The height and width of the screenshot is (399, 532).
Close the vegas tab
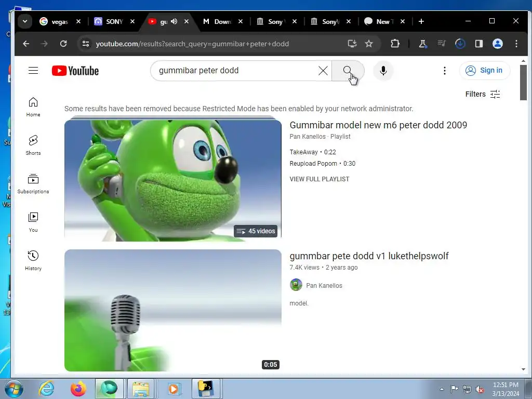(78, 21)
